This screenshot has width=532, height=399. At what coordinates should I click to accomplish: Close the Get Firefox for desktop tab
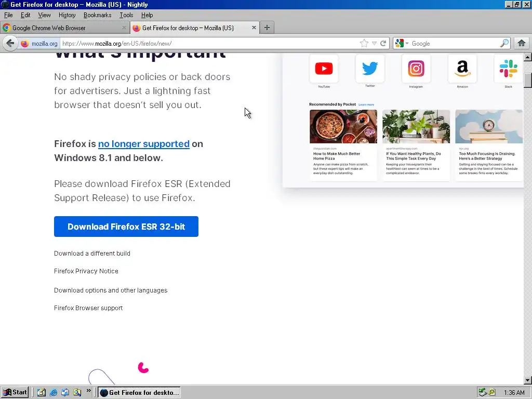[254, 28]
